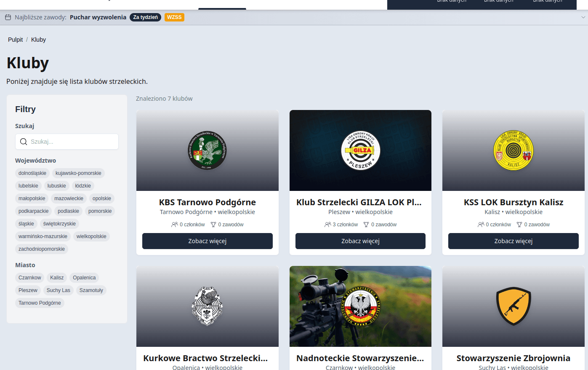Enable the Kalisz city filter
Screen dimensions: 588x370
point(57,278)
